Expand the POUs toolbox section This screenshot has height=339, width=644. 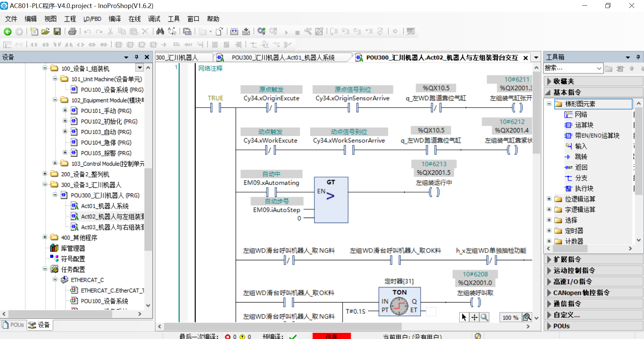click(594, 326)
